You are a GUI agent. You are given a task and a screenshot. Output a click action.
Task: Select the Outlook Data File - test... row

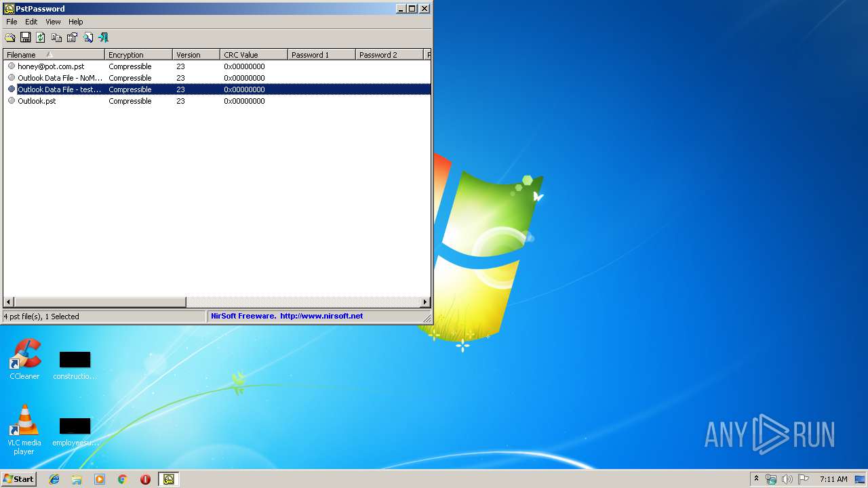click(x=217, y=89)
